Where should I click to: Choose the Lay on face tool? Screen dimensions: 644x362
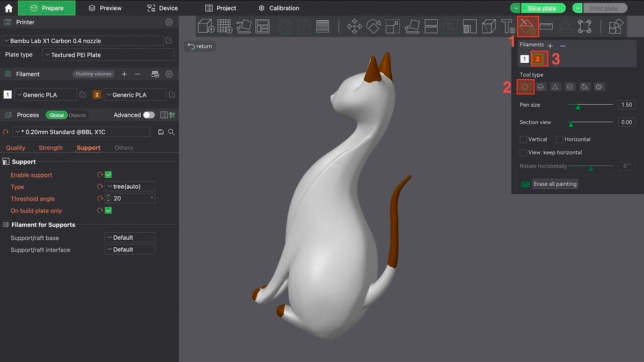412,26
